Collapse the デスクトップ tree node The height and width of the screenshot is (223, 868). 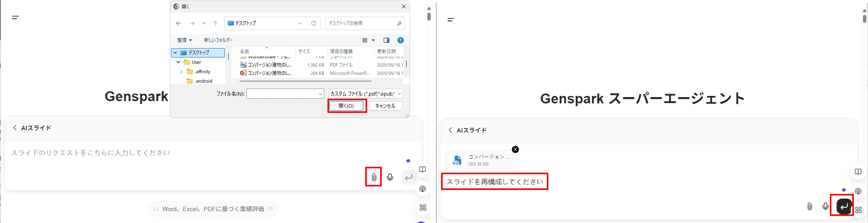pyautogui.click(x=175, y=53)
